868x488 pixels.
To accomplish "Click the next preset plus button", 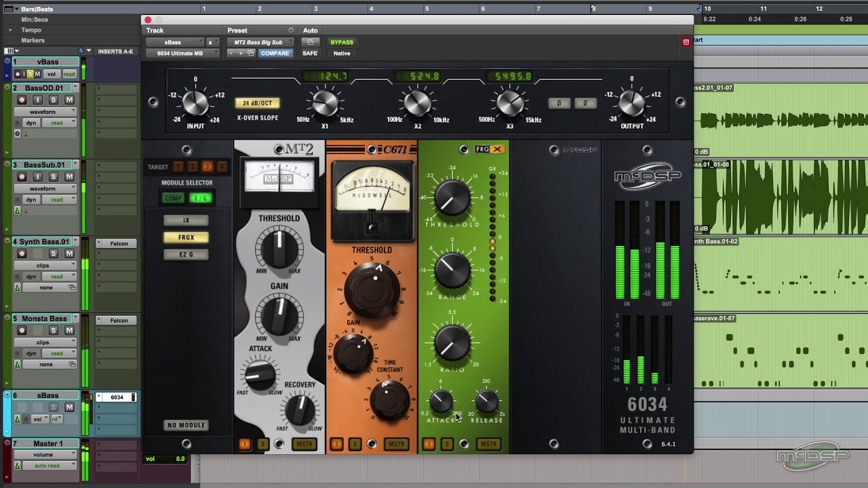I will click(240, 53).
